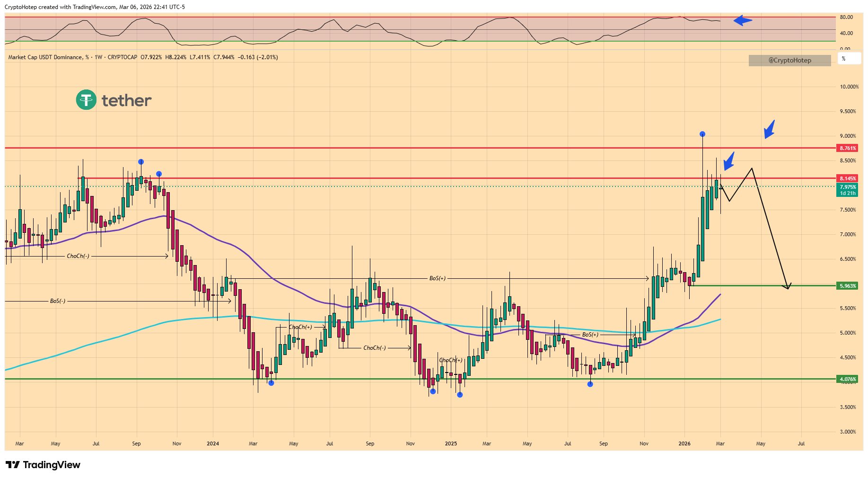Image resolution: width=868 pixels, height=479 pixels.
Task: Click the 6.500% price axis label
Action: (848, 259)
